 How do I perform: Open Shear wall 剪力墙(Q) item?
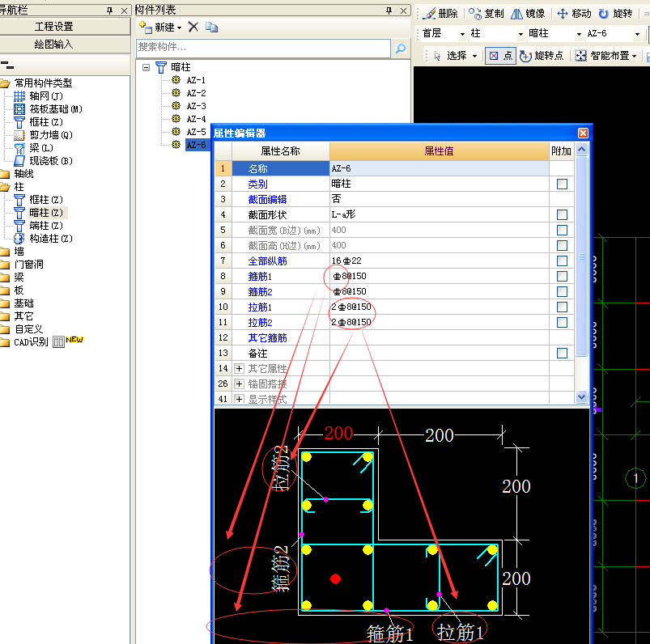click(43, 135)
